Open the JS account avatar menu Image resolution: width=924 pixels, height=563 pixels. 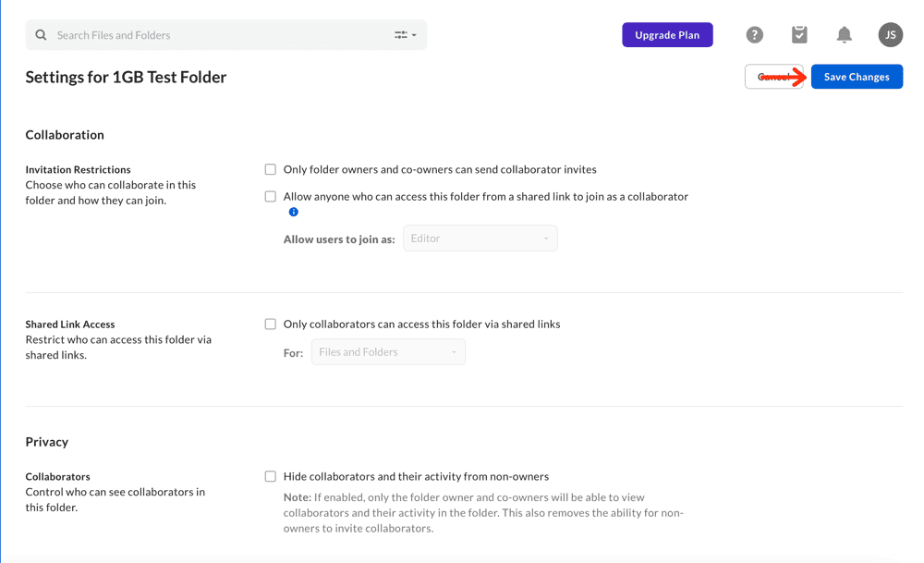(891, 35)
